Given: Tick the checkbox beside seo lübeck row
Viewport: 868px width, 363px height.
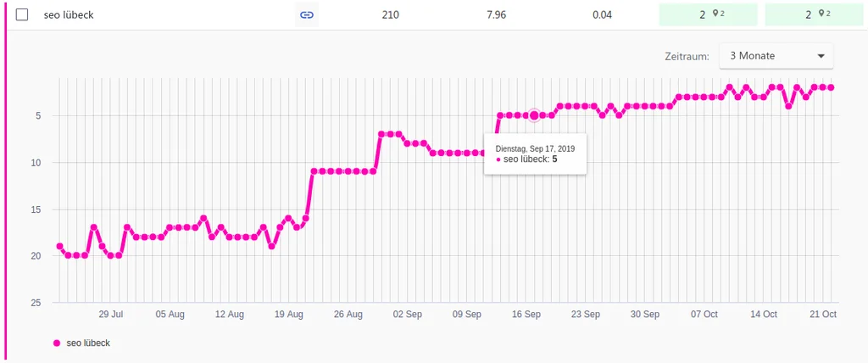Looking at the screenshot, I should click(22, 15).
